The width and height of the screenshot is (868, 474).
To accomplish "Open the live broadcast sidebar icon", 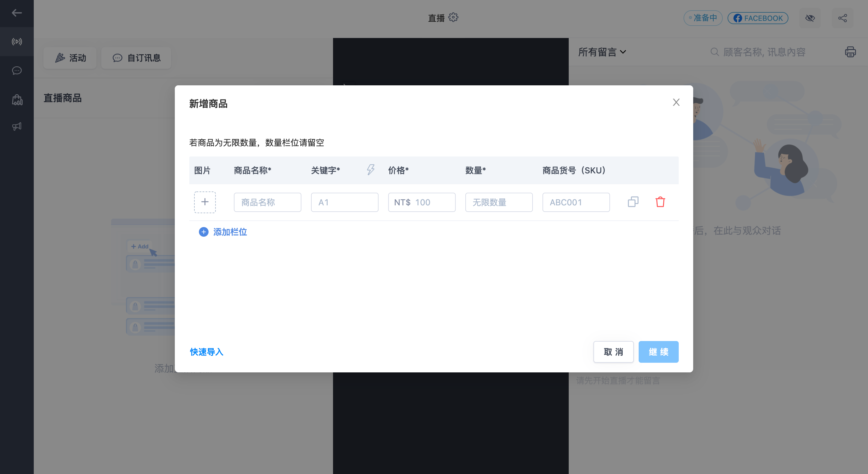I will [x=17, y=42].
